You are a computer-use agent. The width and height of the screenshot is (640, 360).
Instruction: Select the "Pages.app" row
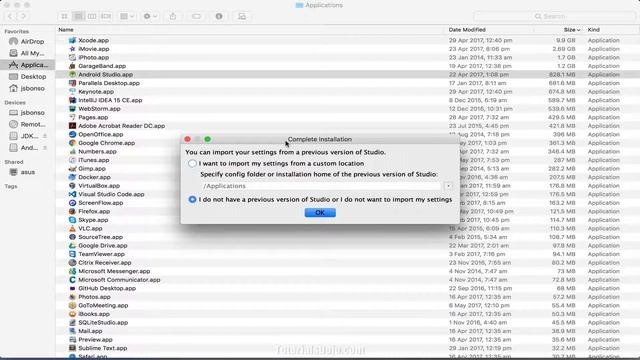coord(348,118)
